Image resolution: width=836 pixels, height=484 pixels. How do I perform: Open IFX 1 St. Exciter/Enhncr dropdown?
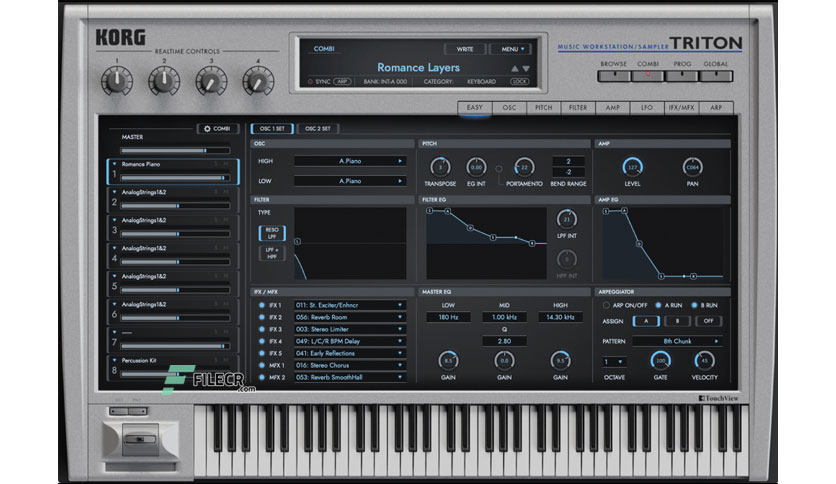[350, 305]
